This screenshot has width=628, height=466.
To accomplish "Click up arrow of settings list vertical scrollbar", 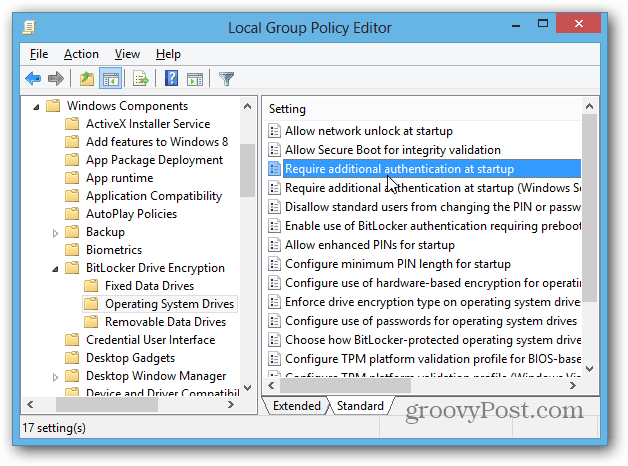I will pos(590,106).
